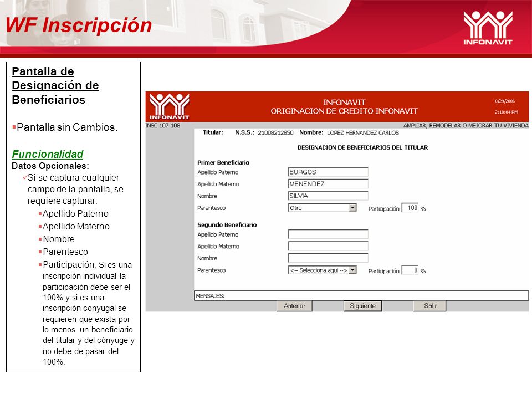Click the date 8/29/2006 in header

click(504, 101)
